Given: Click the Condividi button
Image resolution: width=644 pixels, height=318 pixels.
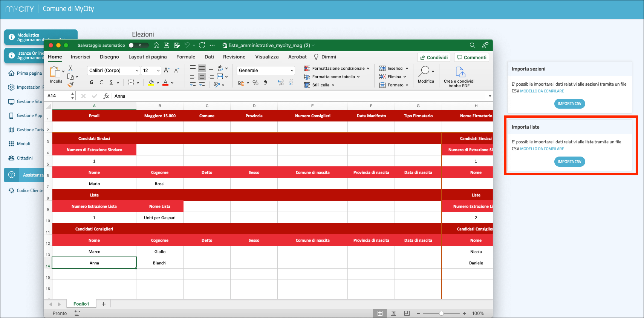Looking at the screenshot, I should coord(434,57).
